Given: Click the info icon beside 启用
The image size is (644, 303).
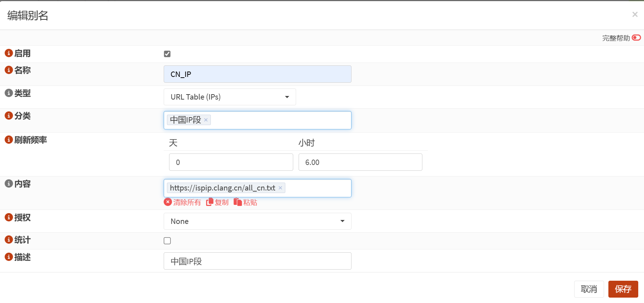Looking at the screenshot, I should coord(9,53).
